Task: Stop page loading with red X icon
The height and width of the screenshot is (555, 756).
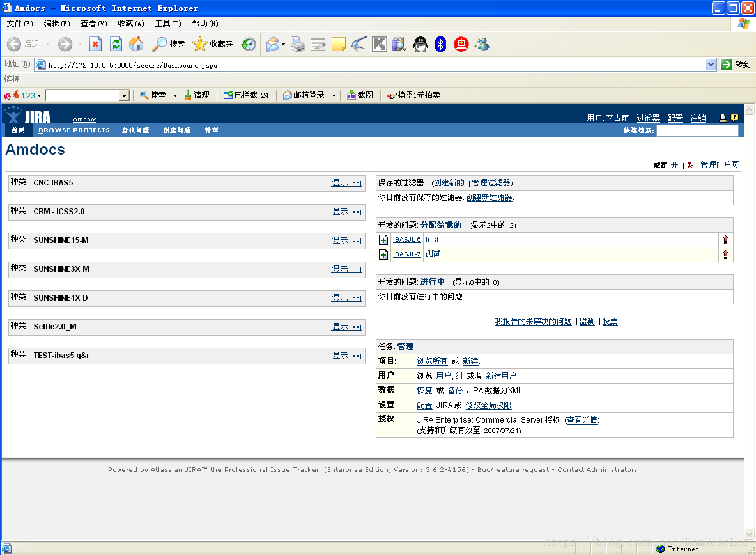Action: [95, 44]
